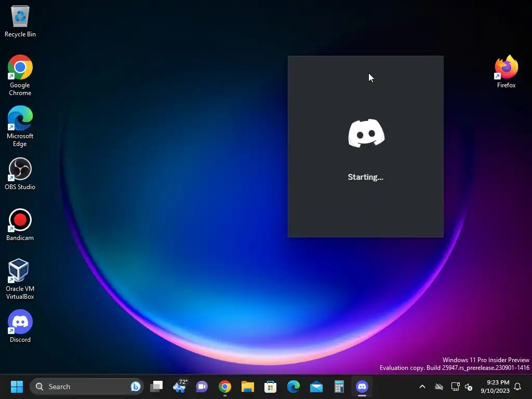Open the Calculator from the taskbar
This screenshot has width=532, height=399.
[339, 387]
